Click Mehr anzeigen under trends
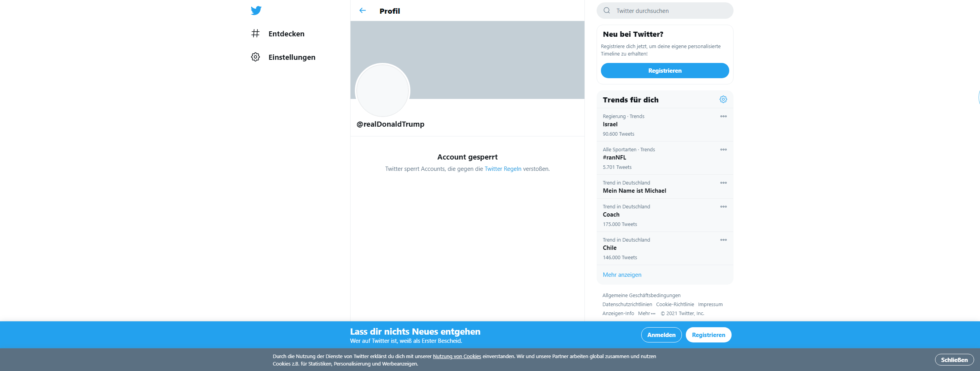The height and width of the screenshot is (371, 980). point(622,275)
